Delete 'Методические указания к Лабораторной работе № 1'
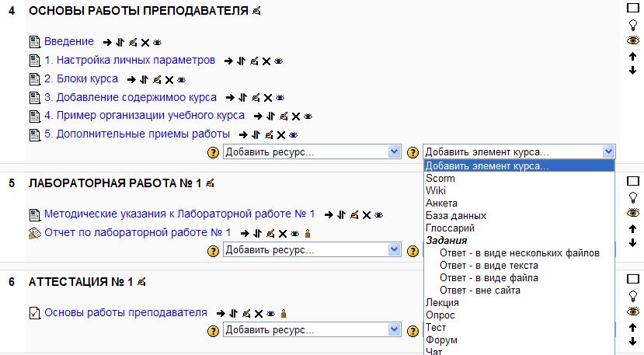Screen dimensions: 644x355 coord(367,215)
